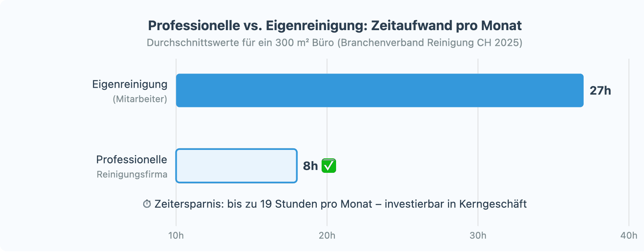Click the chart title about Zeitaufwand pro Monat
644x252 pixels.
[334, 26]
